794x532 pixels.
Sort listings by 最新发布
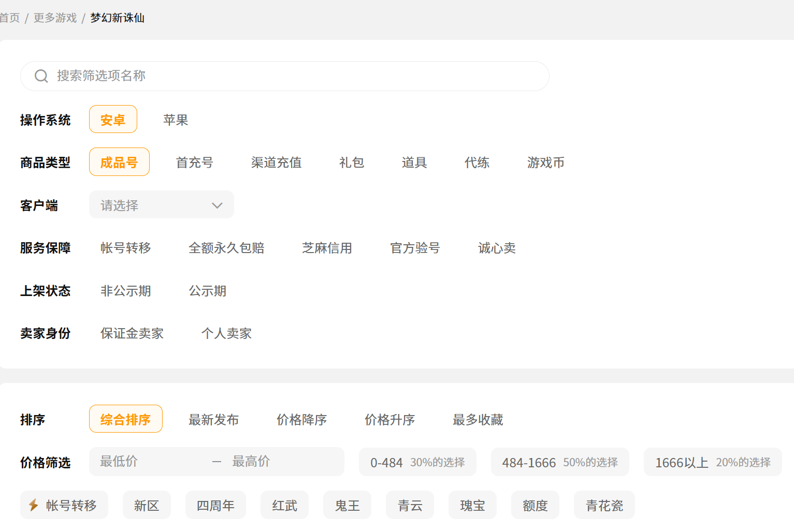click(x=213, y=420)
